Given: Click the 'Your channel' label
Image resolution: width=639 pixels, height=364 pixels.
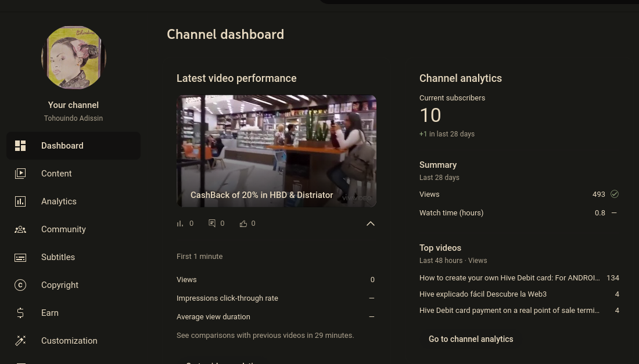Looking at the screenshot, I should (73, 105).
